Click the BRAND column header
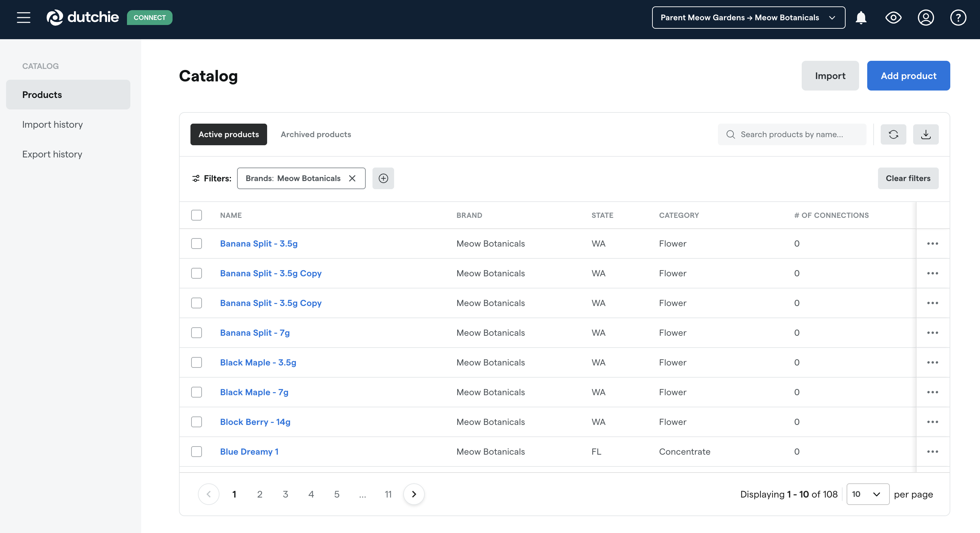 point(469,215)
